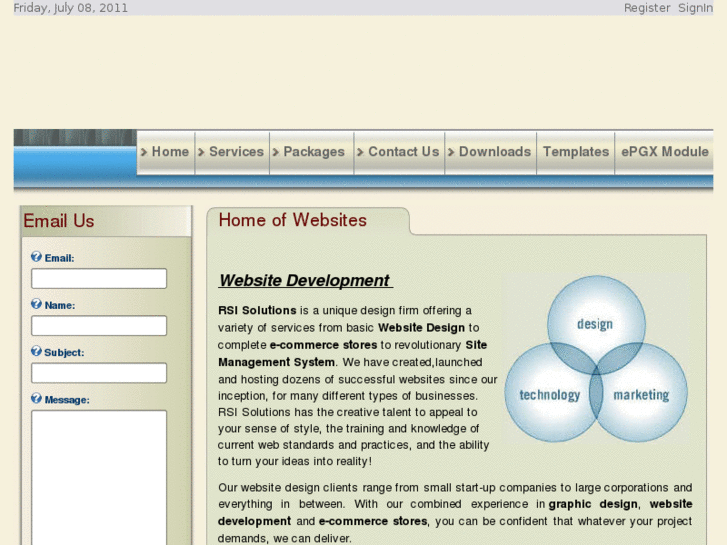This screenshot has width=727, height=545.
Task: Open the Templates menu item
Action: point(576,152)
